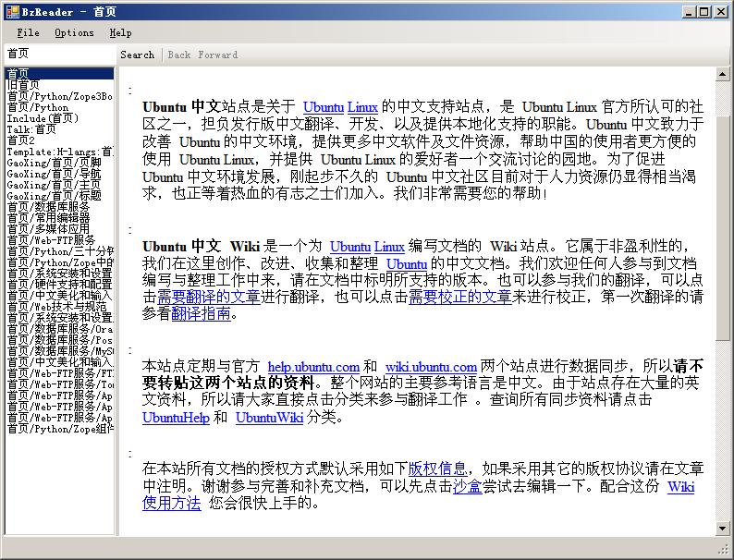The height and width of the screenshot is (560, 734).
Task: Select GaoXing/首页/页脚 in the list
Action: click(x=59, y=163)
